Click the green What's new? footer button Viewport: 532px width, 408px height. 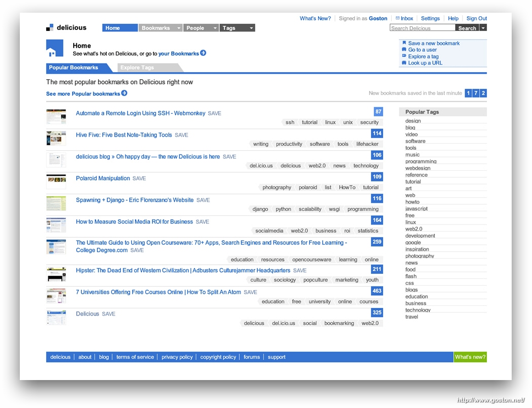[470, 357]
